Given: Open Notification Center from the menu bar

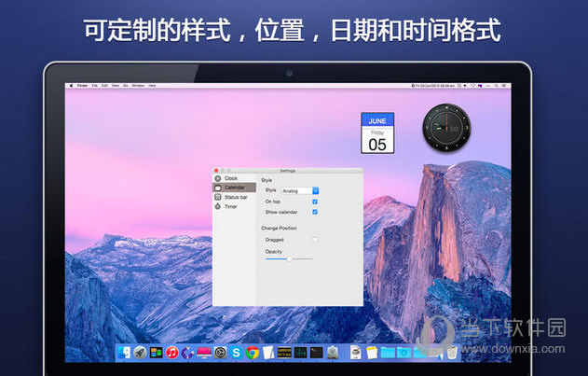Looking at the screenshot, I should coord(504,86).
